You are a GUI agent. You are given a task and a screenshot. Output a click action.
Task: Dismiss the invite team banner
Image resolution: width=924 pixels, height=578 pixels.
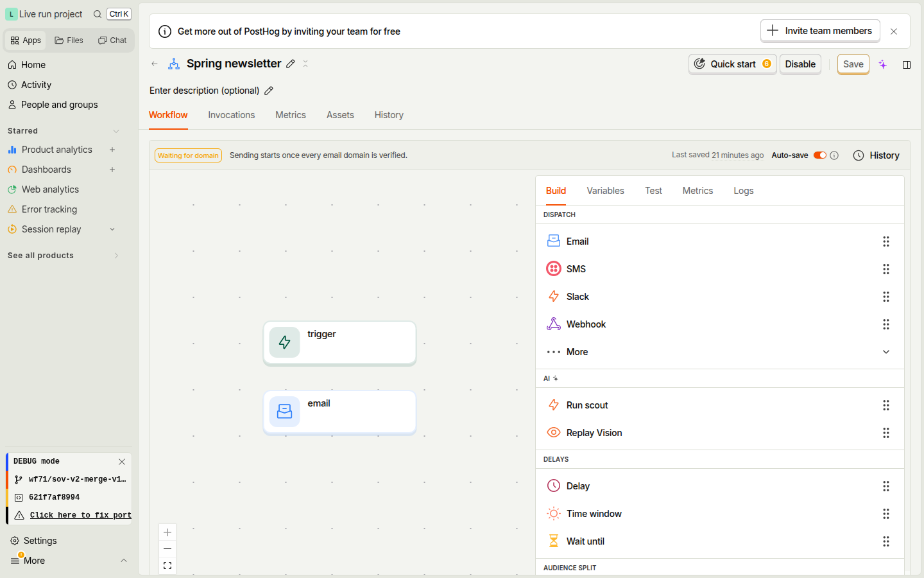click(x=894, y=31)
